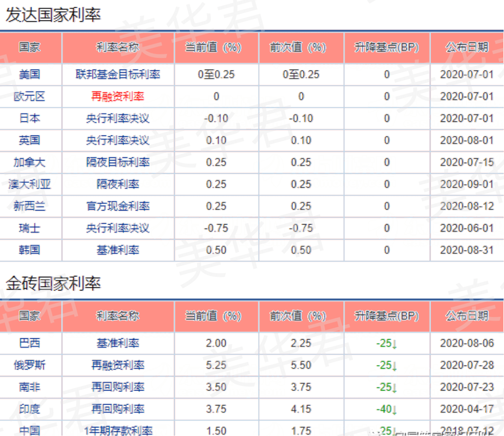Select date 2020-07-23 in 南非 row

pos(467,387)
